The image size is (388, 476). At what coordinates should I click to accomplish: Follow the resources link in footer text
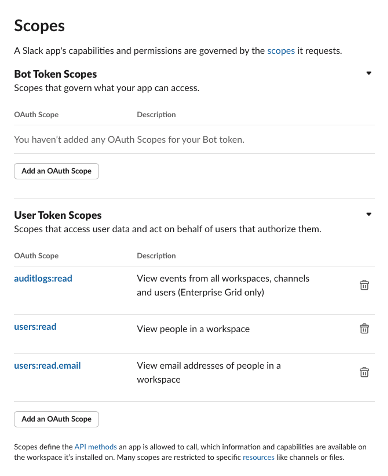coord(258,457)
